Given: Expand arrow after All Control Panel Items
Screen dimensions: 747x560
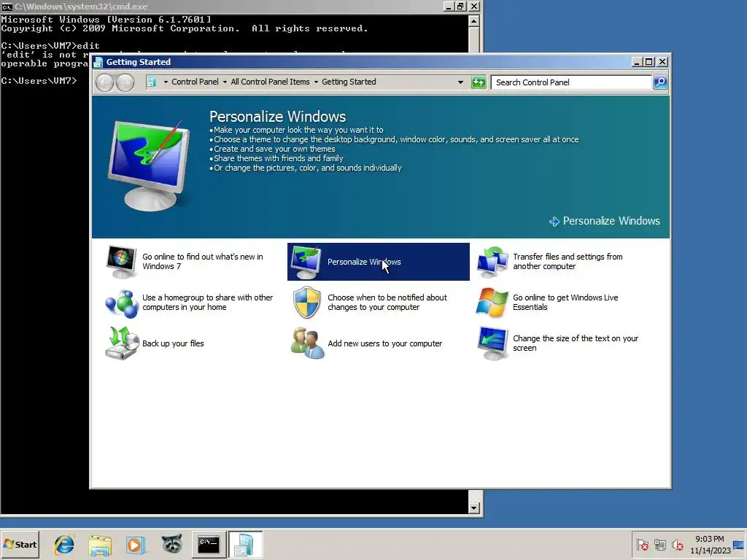Looking at the screenshot, I should point(316,82).
